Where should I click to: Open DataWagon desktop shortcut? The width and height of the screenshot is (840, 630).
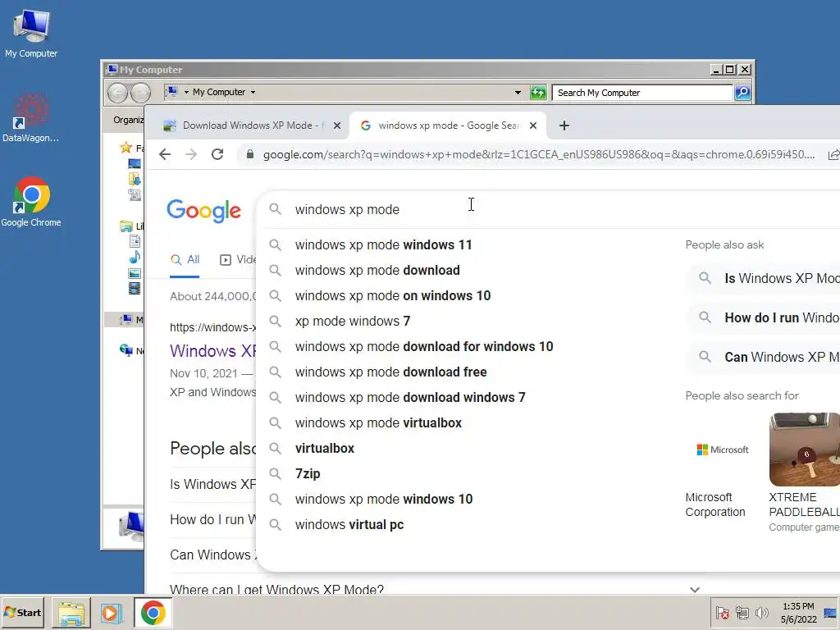30,118
